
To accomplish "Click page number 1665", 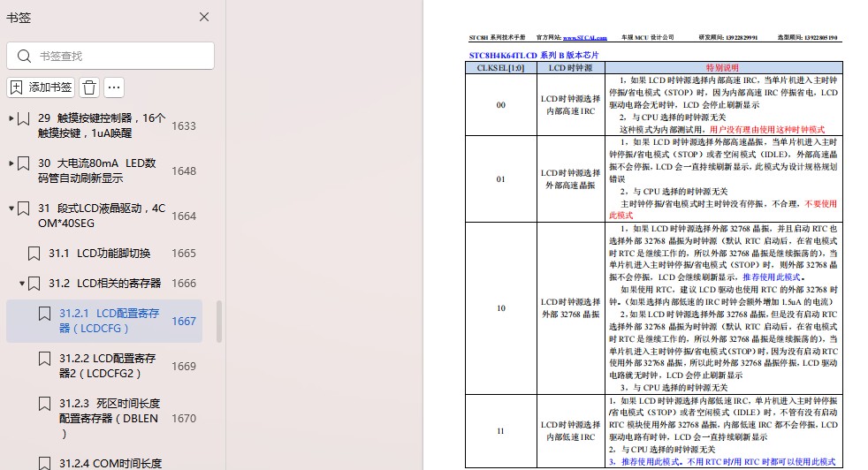I will click(184, 253).
